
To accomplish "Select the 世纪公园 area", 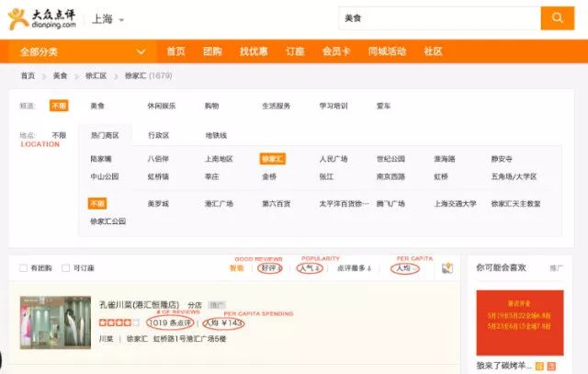I will (x=390, y=159).
